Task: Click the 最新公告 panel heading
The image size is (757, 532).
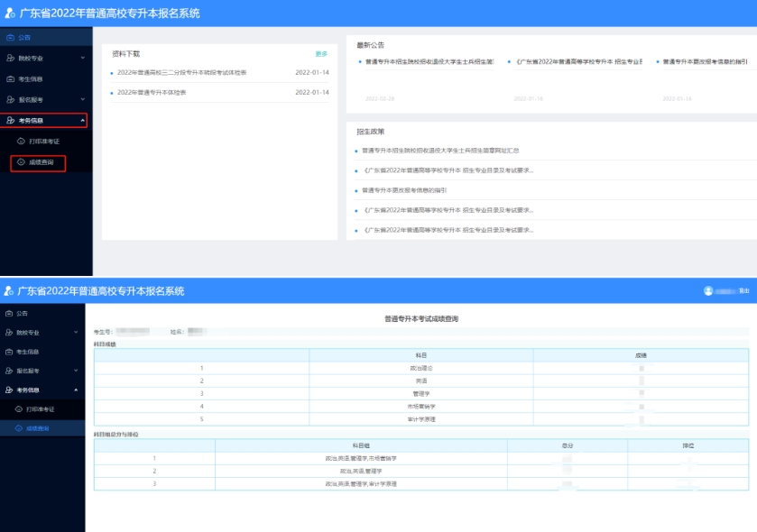Action: pos(370,45)
